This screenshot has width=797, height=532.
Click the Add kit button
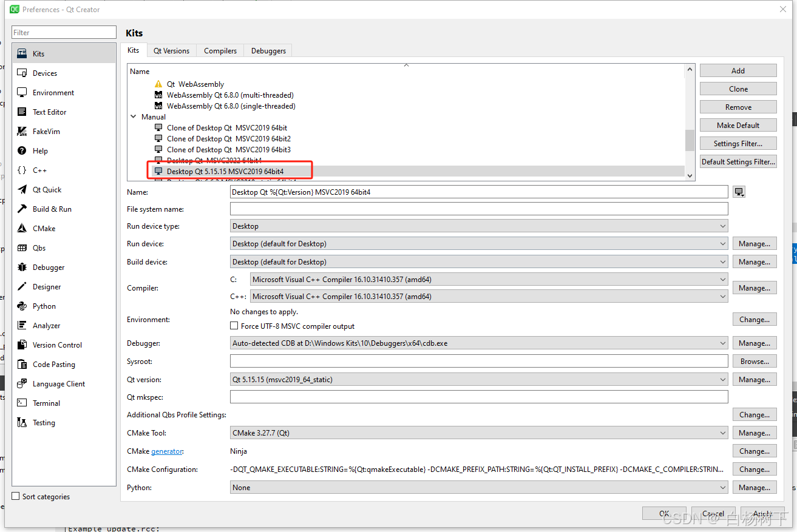(738, 70)
